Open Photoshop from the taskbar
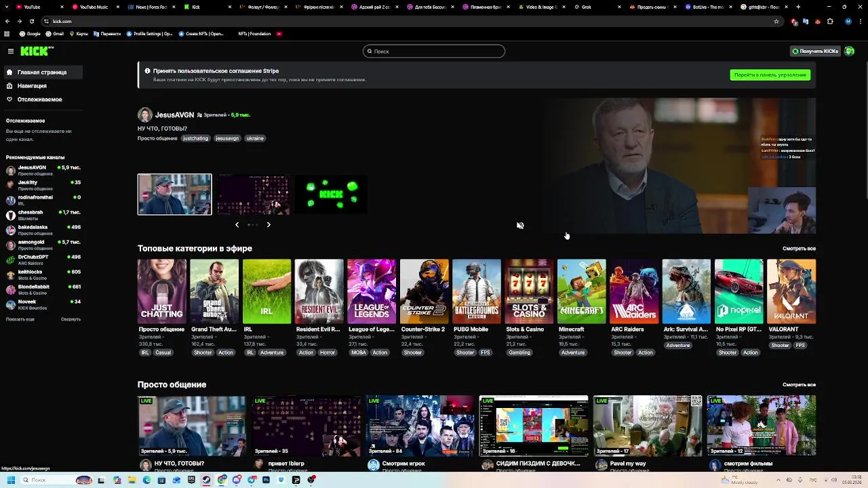 [x=266, y=480]
